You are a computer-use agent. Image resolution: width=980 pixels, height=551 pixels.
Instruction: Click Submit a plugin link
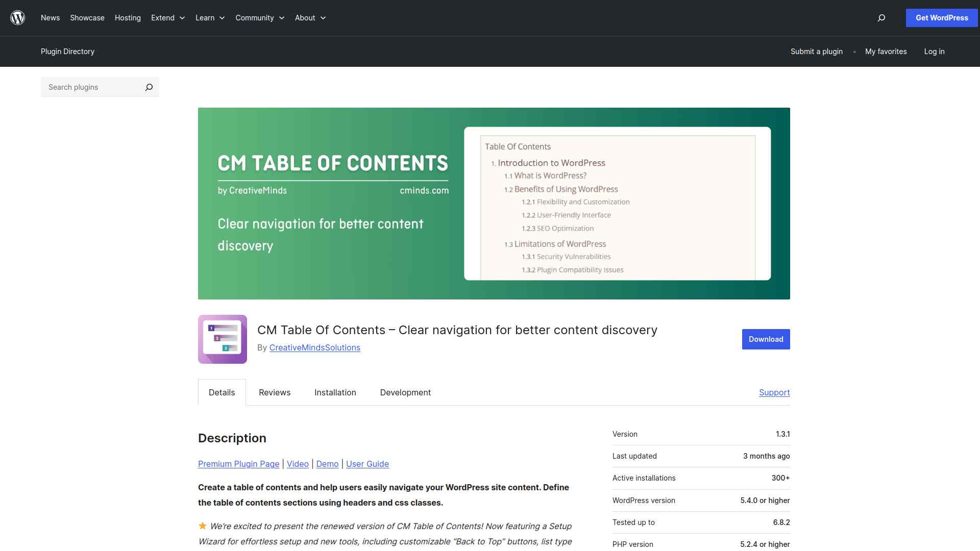pyautogui.click(x=817, y=52)
